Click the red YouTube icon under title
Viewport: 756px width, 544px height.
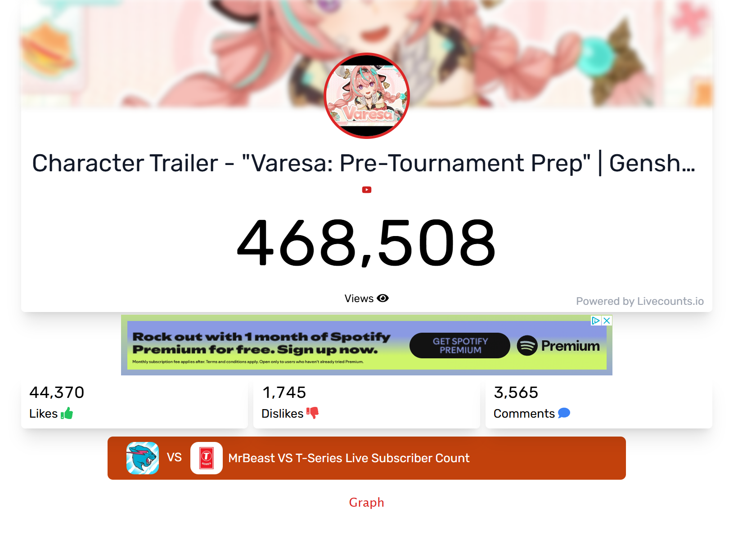[x=367, y=190]
